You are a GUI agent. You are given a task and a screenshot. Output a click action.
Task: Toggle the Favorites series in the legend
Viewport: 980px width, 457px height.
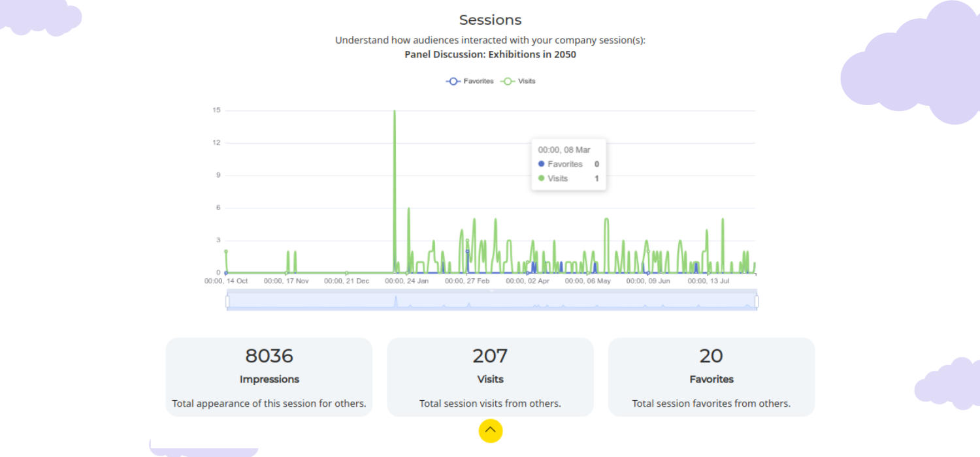tap(478, 81)
